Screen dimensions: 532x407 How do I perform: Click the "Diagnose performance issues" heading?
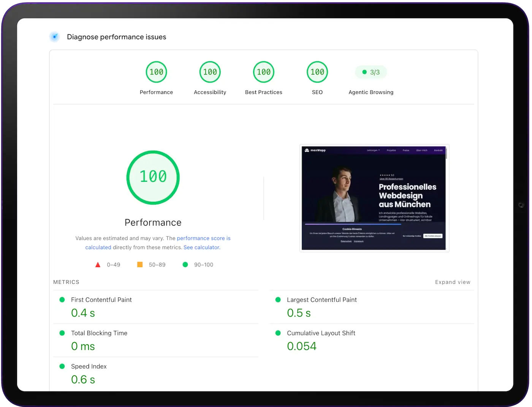(117, 37)
